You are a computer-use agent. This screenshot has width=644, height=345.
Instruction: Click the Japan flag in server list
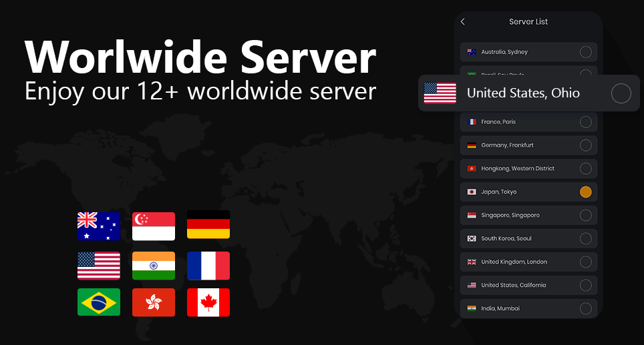pos(472,192)
